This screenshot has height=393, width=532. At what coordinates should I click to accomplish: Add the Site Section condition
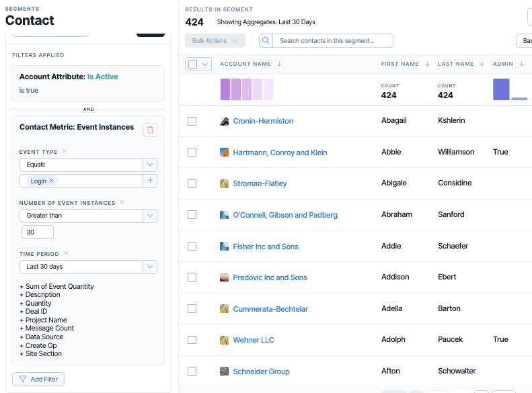pos(41,353)
